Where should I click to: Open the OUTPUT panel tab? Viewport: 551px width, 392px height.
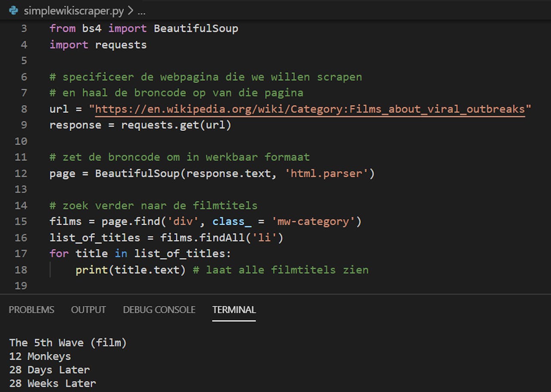pos(88,310)
